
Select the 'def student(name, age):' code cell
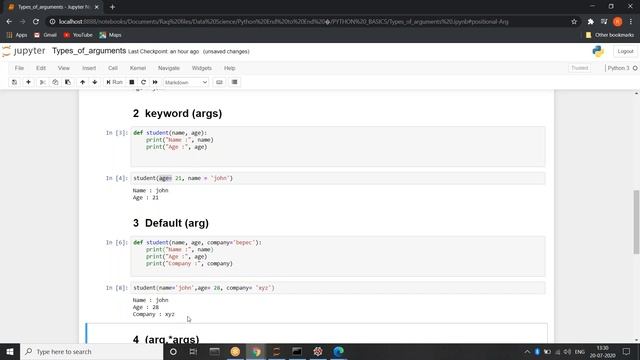point(338,147)
